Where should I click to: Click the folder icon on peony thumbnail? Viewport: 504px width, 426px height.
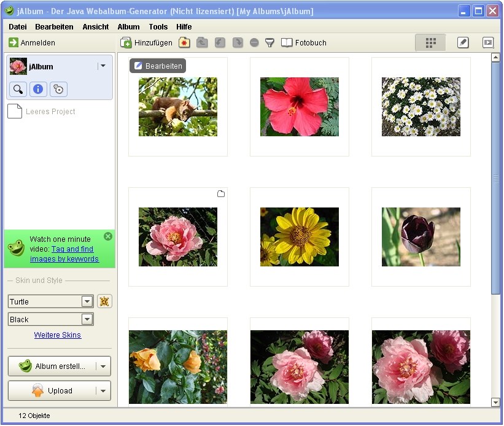pyautogui.click(x=221, y=194)
